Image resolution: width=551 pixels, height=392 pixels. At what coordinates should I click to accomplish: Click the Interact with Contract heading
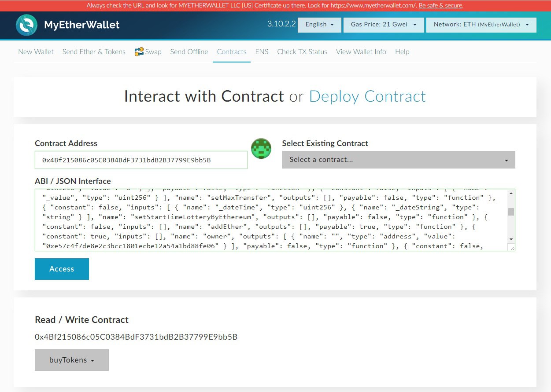point(204,96)
